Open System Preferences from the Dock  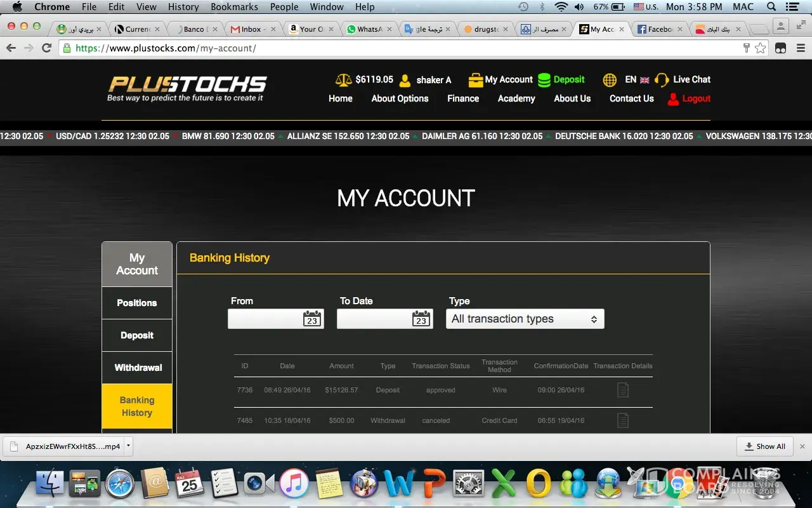pos(469,485)
